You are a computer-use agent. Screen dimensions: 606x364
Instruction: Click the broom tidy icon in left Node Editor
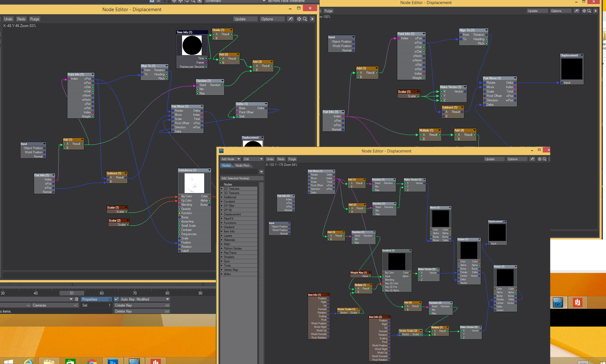pyautogui.click(x=290, y=19)
